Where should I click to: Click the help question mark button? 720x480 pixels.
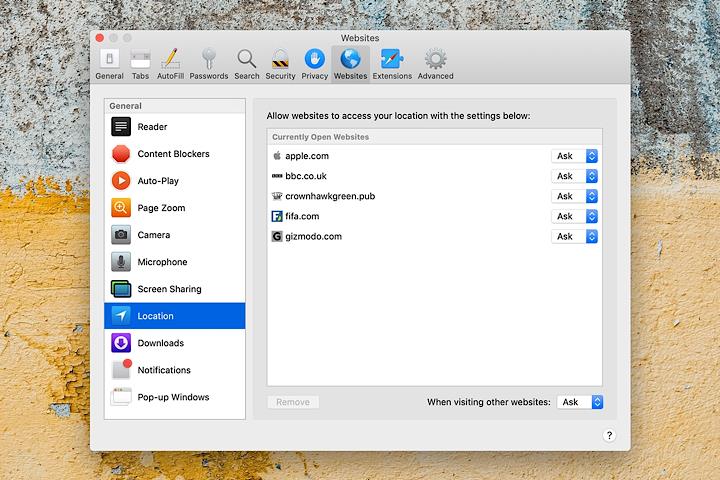(610, 435)
